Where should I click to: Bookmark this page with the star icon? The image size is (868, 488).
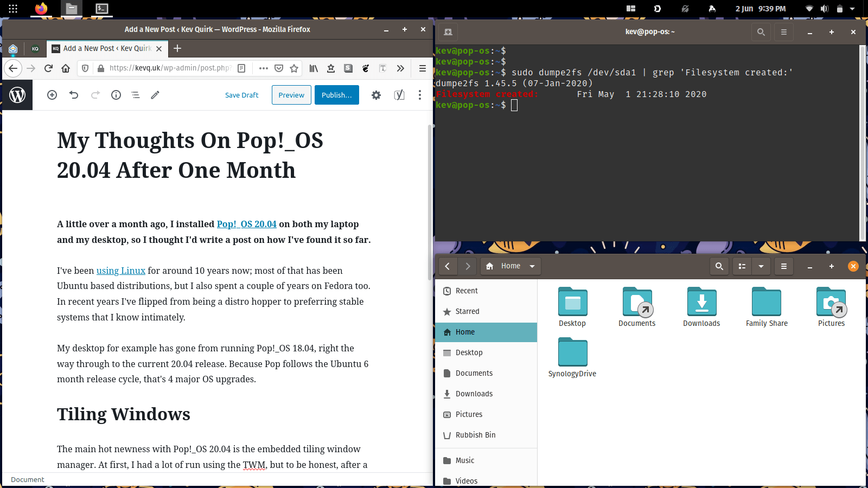[294, 68]
